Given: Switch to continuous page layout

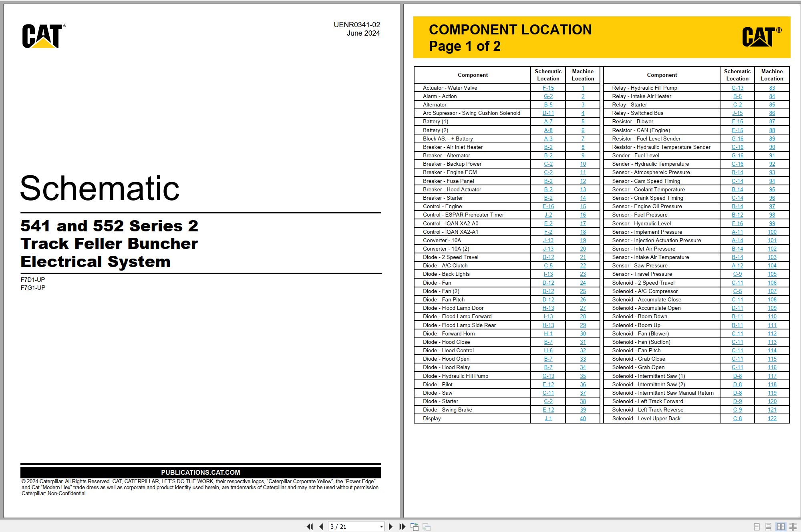Looking at the screenshot, I should coord(768,527).
